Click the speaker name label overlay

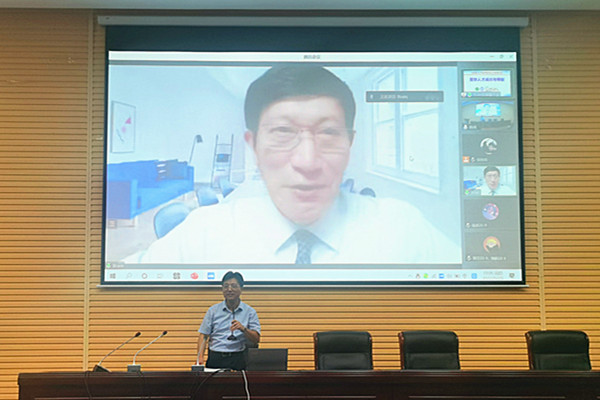click(x=405, y=97)
